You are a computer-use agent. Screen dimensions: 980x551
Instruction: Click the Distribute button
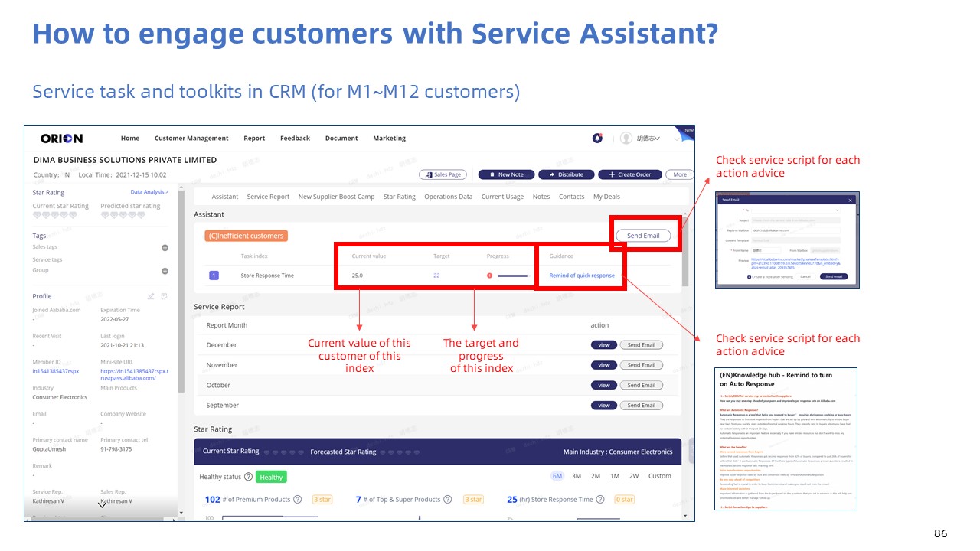click(566, 174)
